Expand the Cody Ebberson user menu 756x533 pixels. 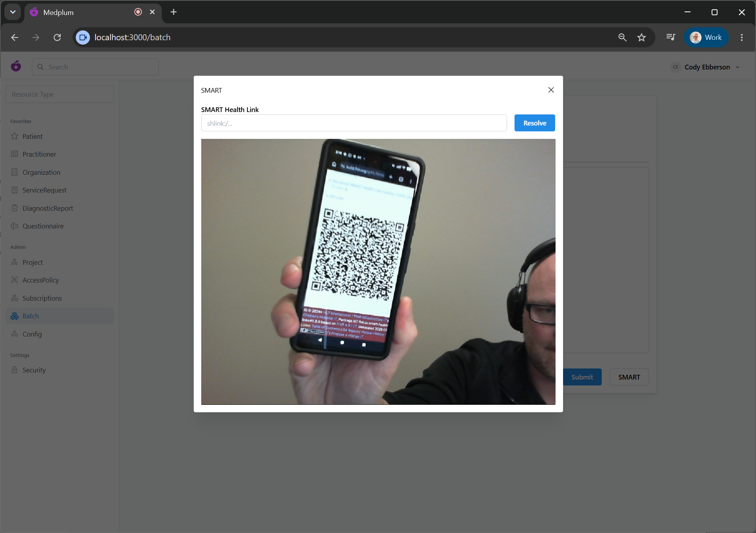[x=706, y=67]
